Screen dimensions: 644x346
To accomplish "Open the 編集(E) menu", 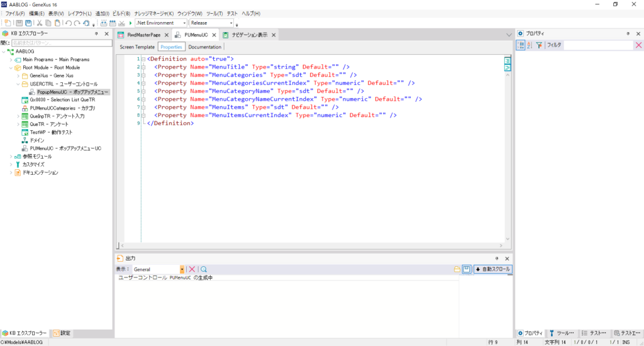I will pos(36,14).
